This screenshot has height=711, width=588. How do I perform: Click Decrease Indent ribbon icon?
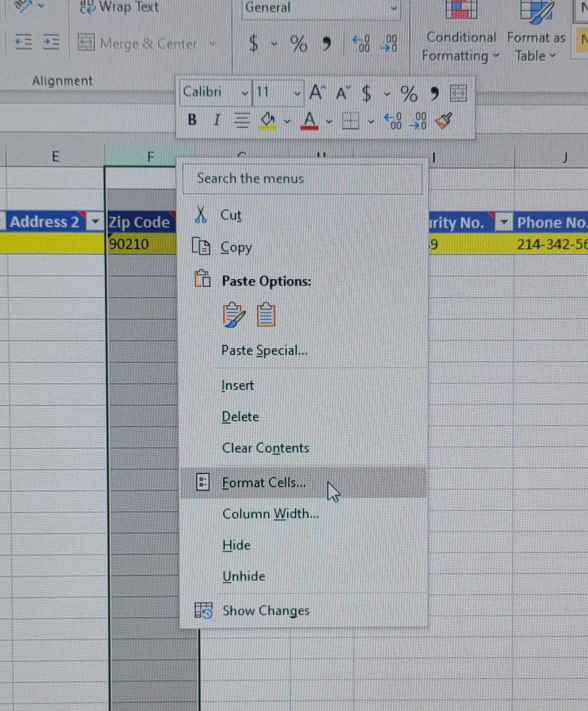tap(23, 43)
